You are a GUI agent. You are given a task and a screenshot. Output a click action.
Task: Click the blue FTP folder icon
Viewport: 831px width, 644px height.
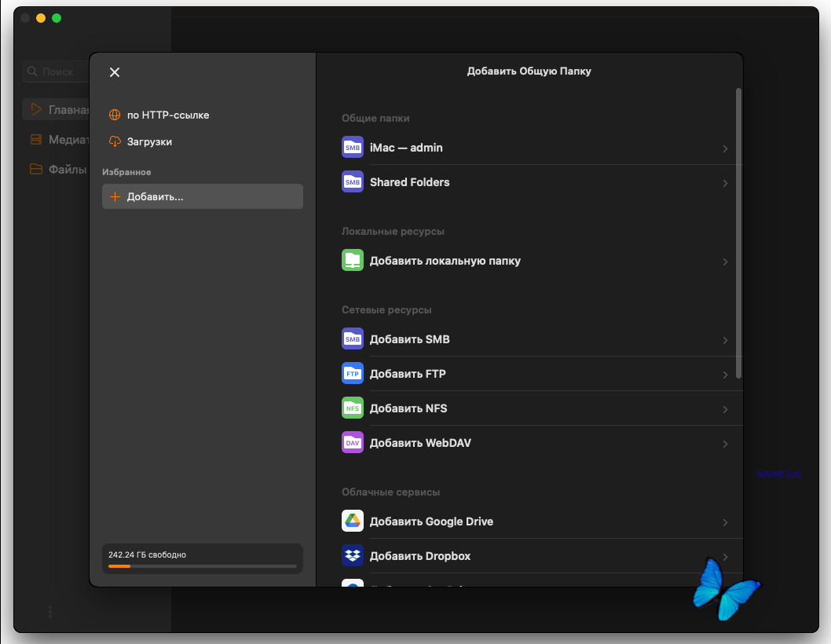(353, 373)
